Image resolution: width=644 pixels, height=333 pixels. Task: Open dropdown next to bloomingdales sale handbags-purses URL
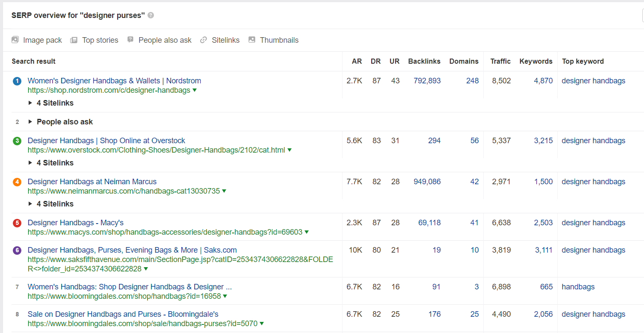point(262,324)
